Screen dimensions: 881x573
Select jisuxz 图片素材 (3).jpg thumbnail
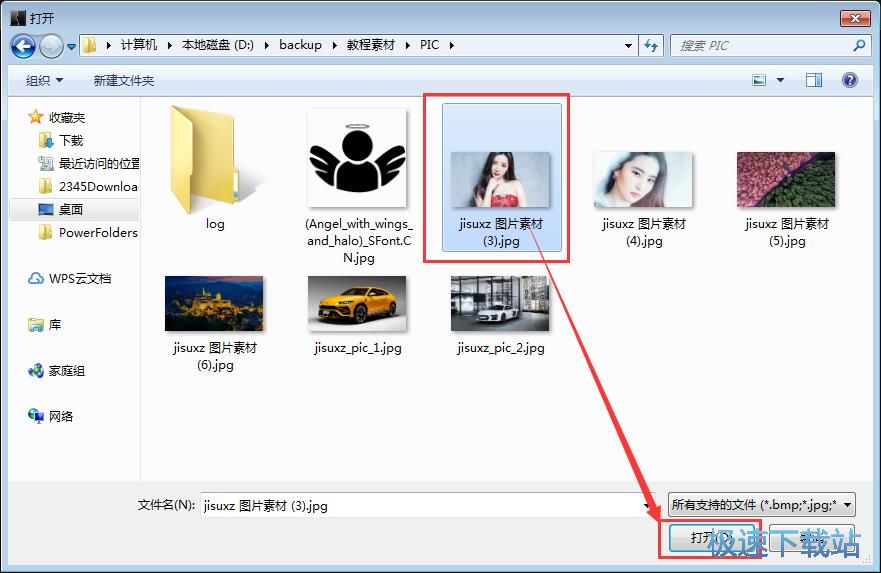pos(500,180)
